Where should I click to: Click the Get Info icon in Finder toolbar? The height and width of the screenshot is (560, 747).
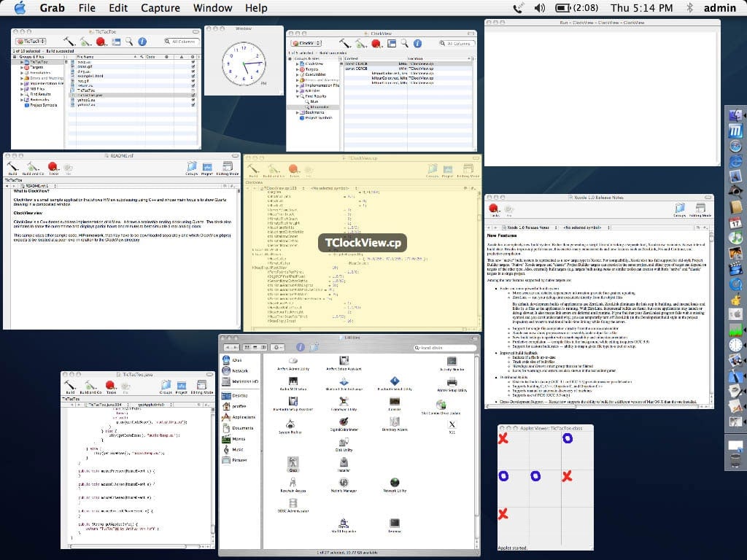(x=300, y=347)
